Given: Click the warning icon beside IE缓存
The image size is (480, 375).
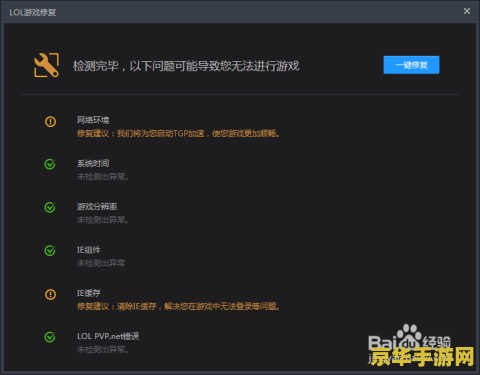Looking at the screenshot, I should pyautogui.click(x=50, y=294).
